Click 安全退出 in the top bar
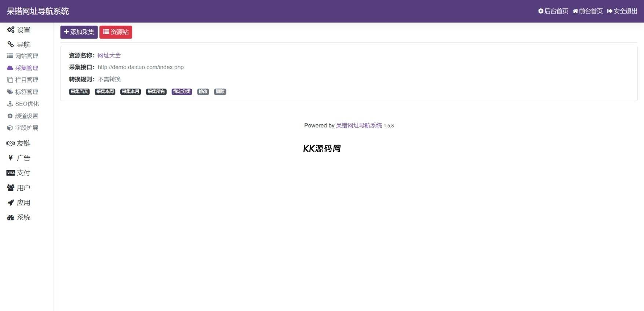Screen dimensions: 644x311 coord(622,11)
